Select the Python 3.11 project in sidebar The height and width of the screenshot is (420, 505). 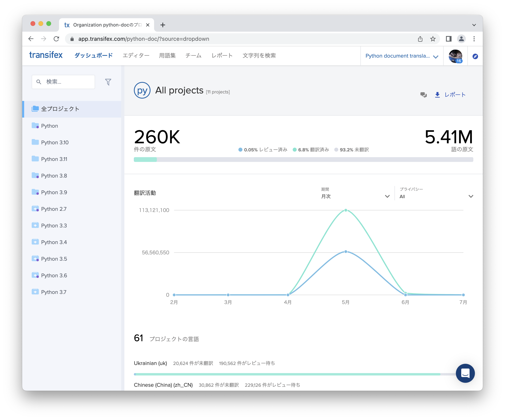point(54,159)
